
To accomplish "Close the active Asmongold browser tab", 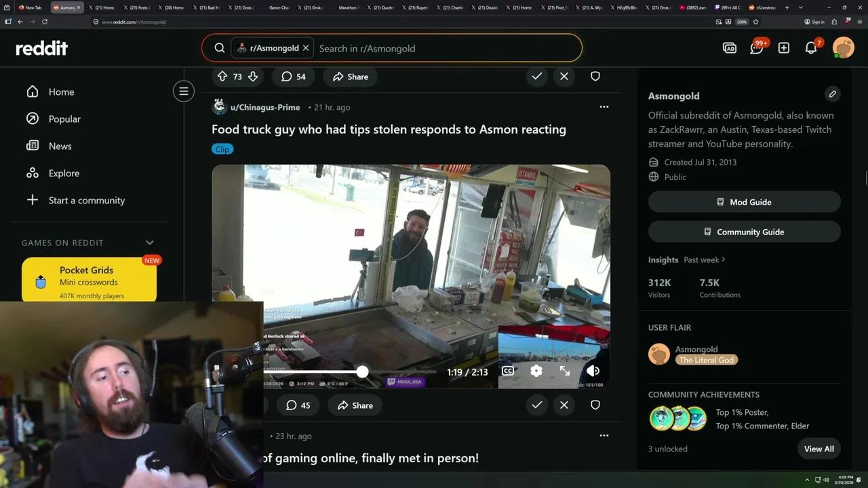I will tap(79, 7).
